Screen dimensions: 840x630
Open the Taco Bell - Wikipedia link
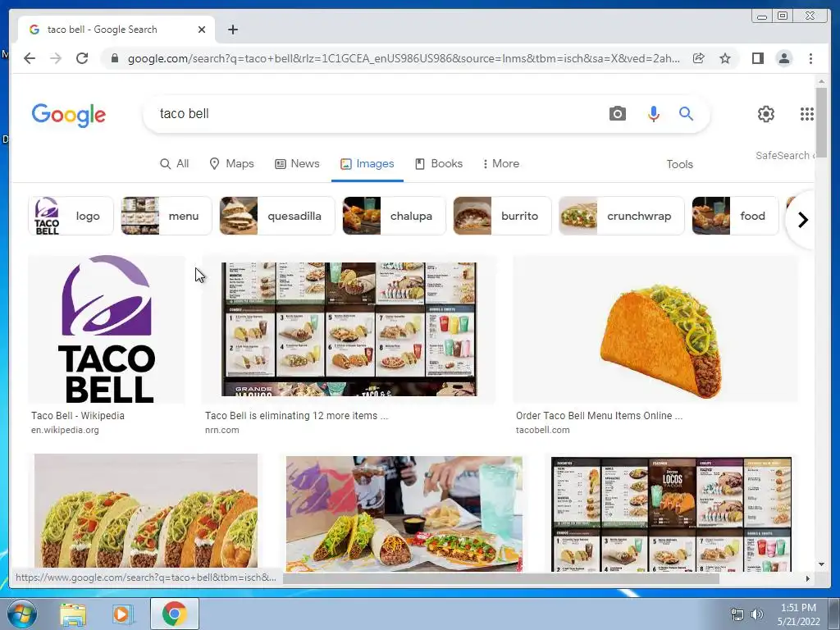(78, 416)
